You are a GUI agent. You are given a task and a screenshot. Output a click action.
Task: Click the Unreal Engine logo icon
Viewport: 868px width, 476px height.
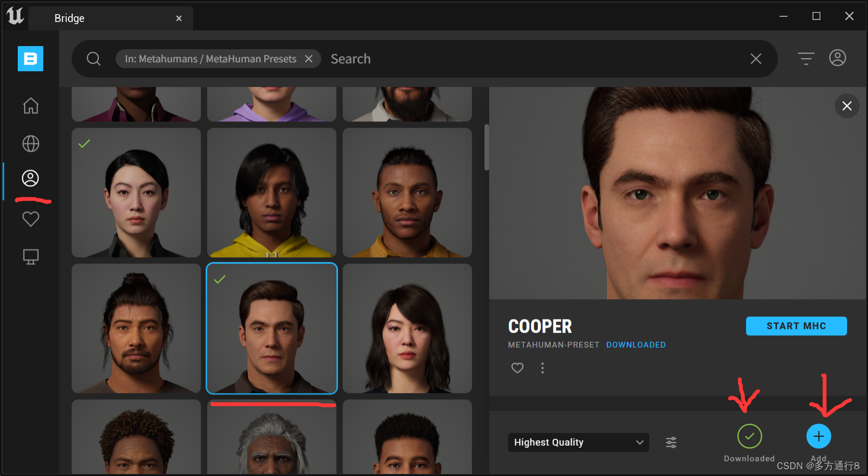[x=15, y=16]
